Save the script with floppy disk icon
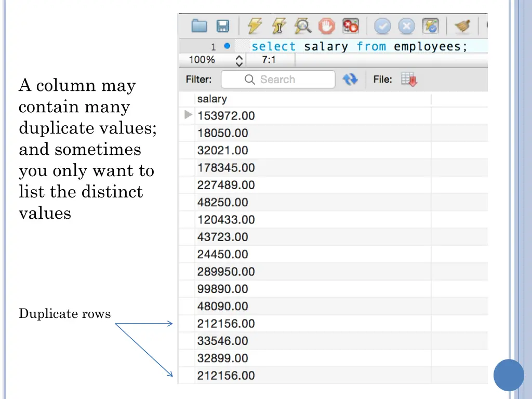The image size is (532, 399). click(x=222, y=26)
